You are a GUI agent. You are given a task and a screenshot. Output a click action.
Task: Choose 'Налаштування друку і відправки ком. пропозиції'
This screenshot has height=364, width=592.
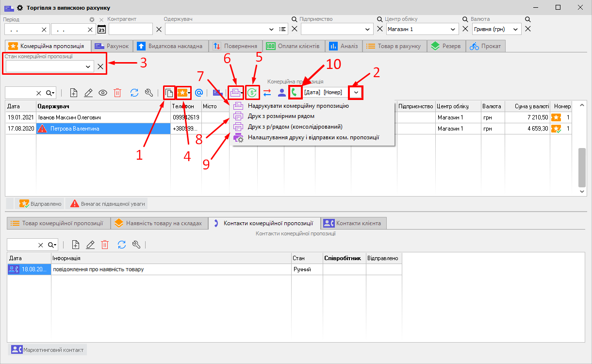[313, 138]
